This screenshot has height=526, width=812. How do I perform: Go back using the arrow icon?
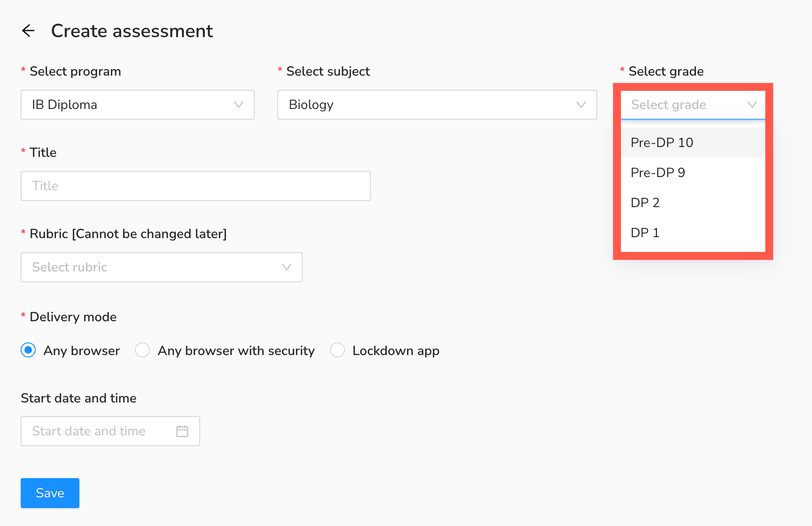tap(28, 31)
